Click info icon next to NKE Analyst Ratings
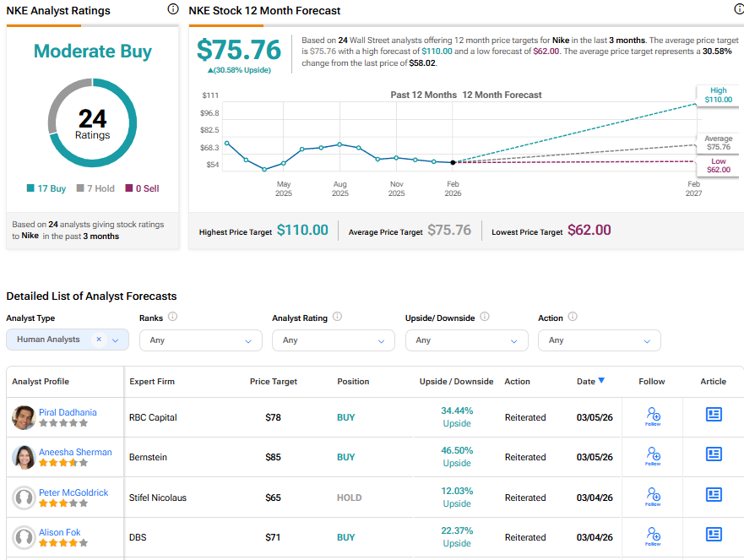 pyautogui.click(x=173, y=9)
